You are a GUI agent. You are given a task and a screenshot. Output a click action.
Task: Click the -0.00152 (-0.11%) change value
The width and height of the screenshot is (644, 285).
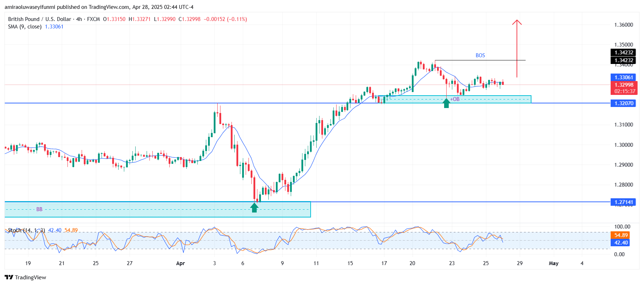225,19
